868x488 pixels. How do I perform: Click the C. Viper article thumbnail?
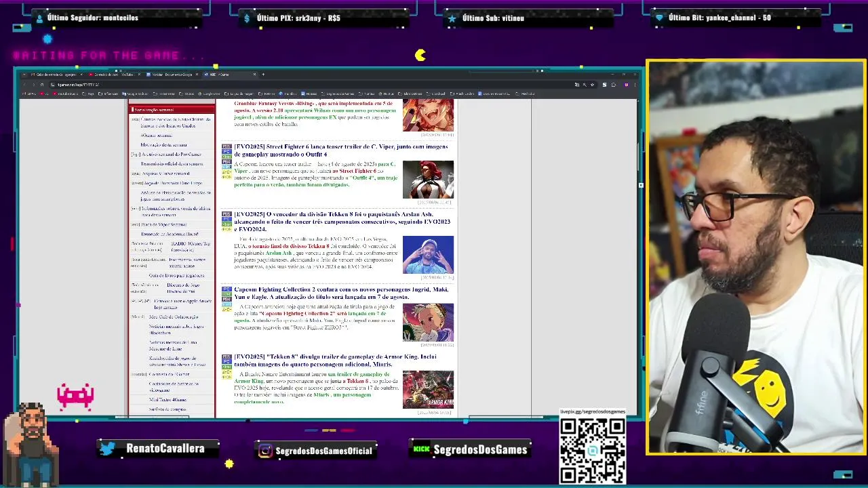(x=428, y=180)
